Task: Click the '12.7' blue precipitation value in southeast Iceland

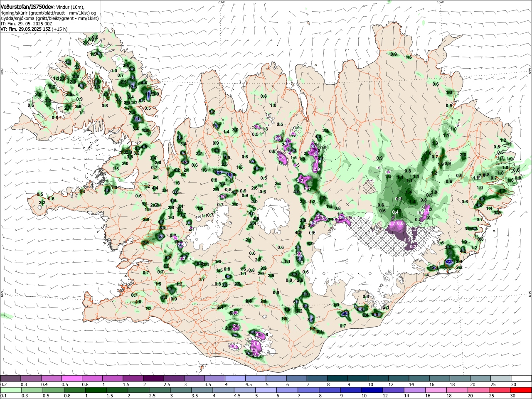Action: (x=448, y=262)
